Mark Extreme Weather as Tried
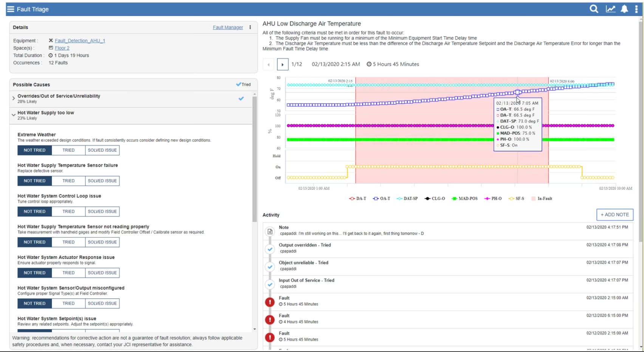This screenshot has width=644, height=352. tap(68, 150)
